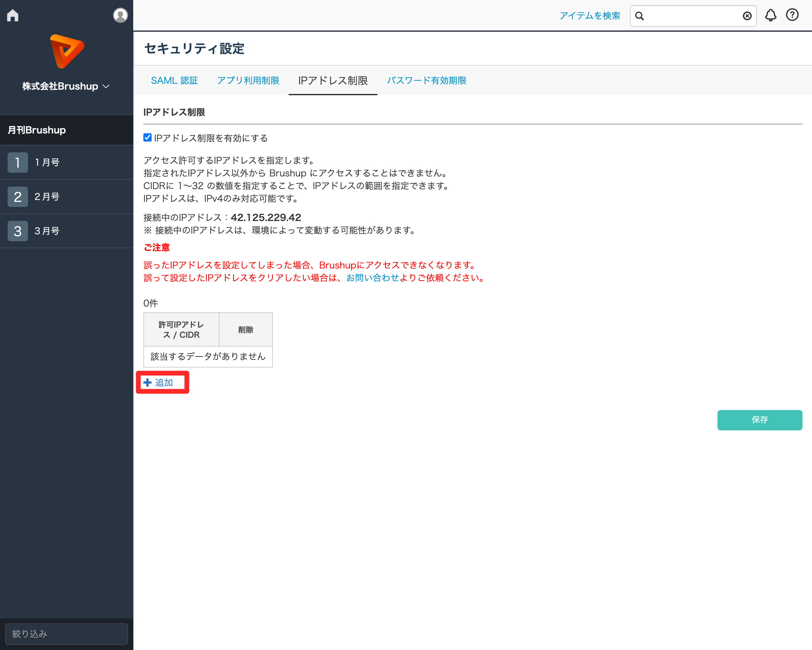Click the number 3 project badge

coord(18,231)
